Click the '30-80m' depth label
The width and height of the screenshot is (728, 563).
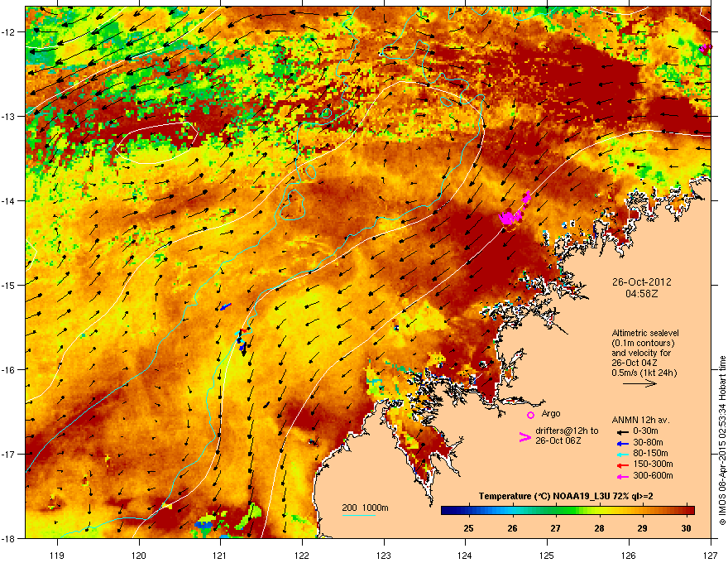pyautogui.click(x=648, y=443)
